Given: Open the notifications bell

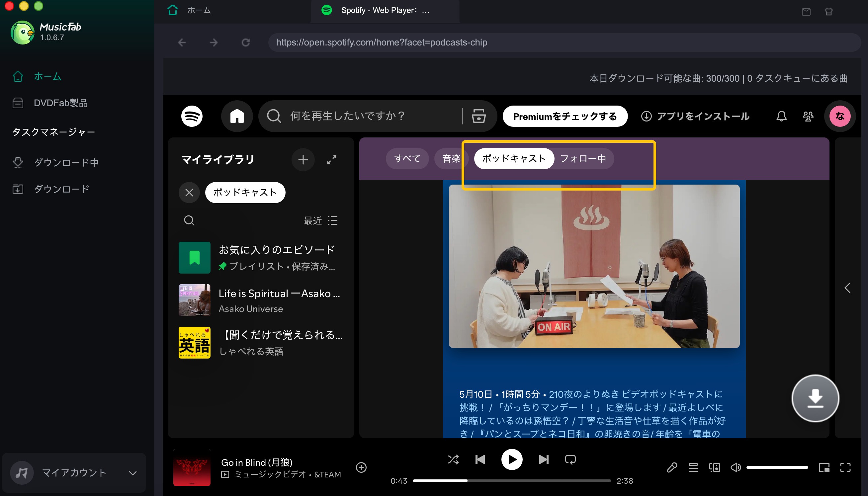Looking at the screenshot, I should click(x=781, y=116).
